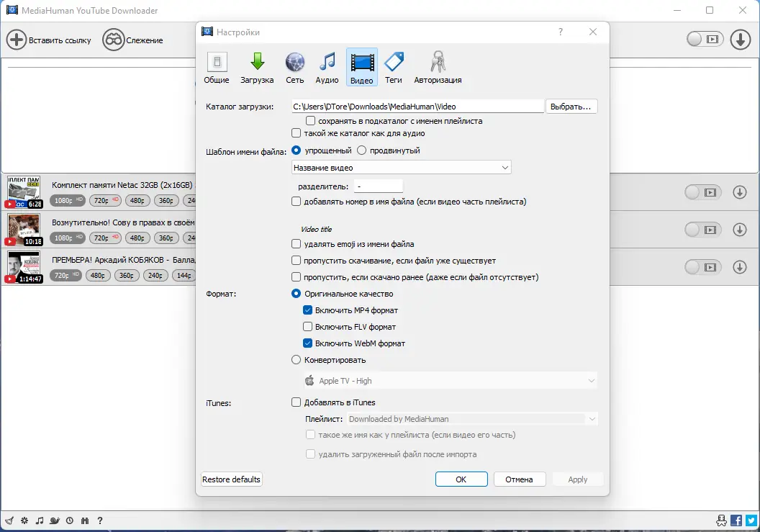Click the snail speed limit icon

pos(55,521)
